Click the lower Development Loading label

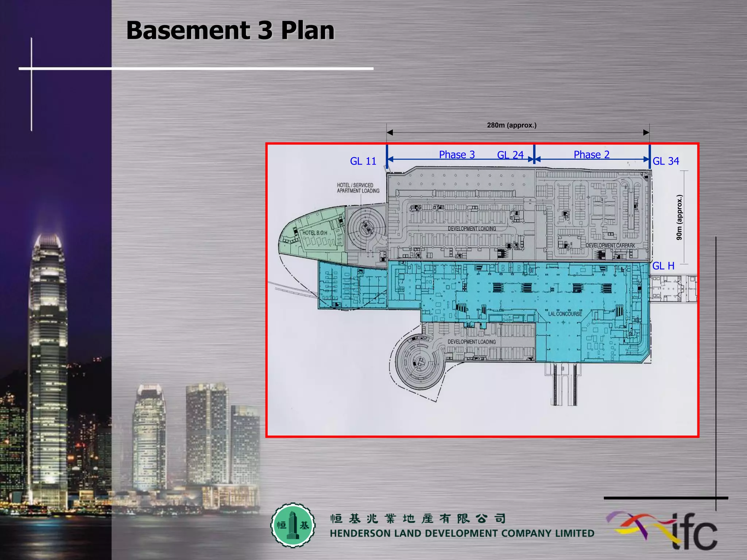click(x=471, y=342)
